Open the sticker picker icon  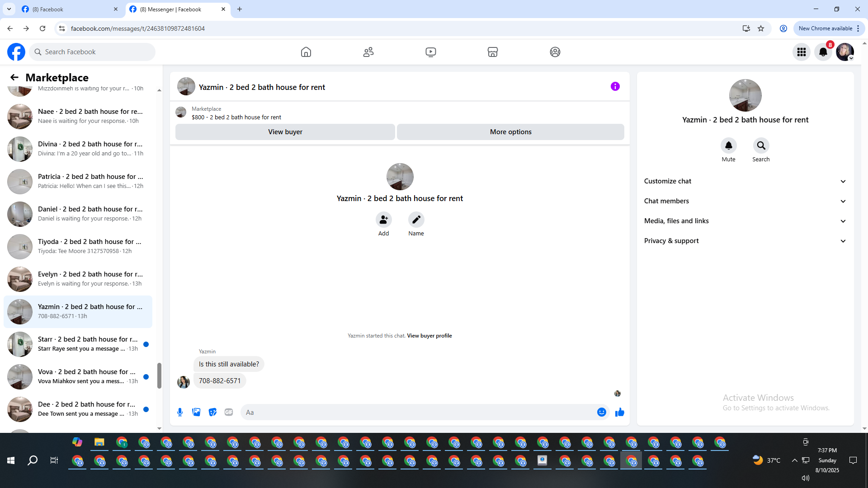coord(212,412)
